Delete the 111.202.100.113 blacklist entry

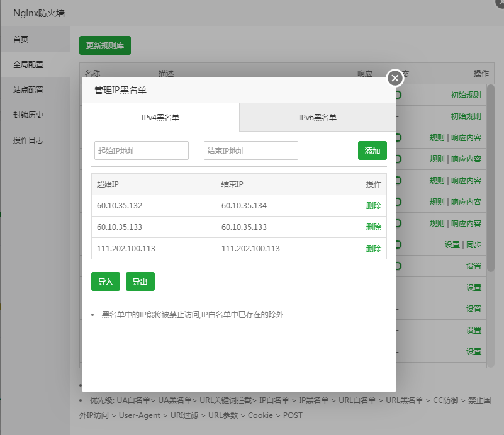click(374, 249)
